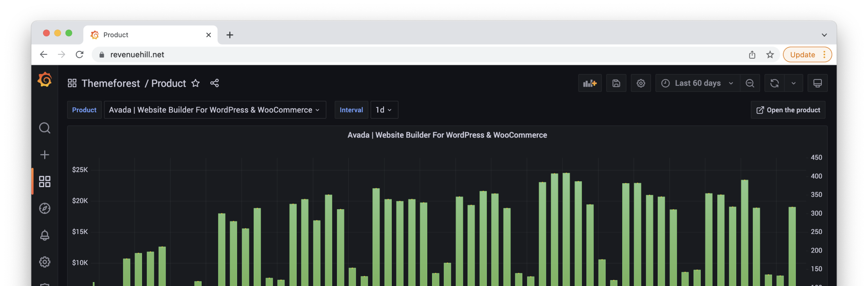Open dashboard settings gear in toolbar
The width and height of the screenshot is (868, 286).
(x=641, y=83)
